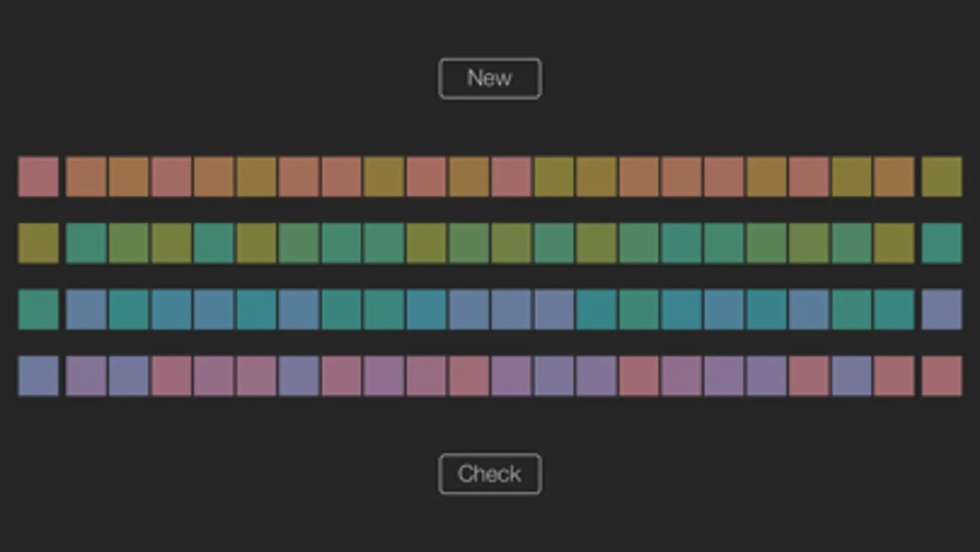Select the fifth swatch in the third row
This screenshot has width=980, height=552.
(x=214, y=309)
